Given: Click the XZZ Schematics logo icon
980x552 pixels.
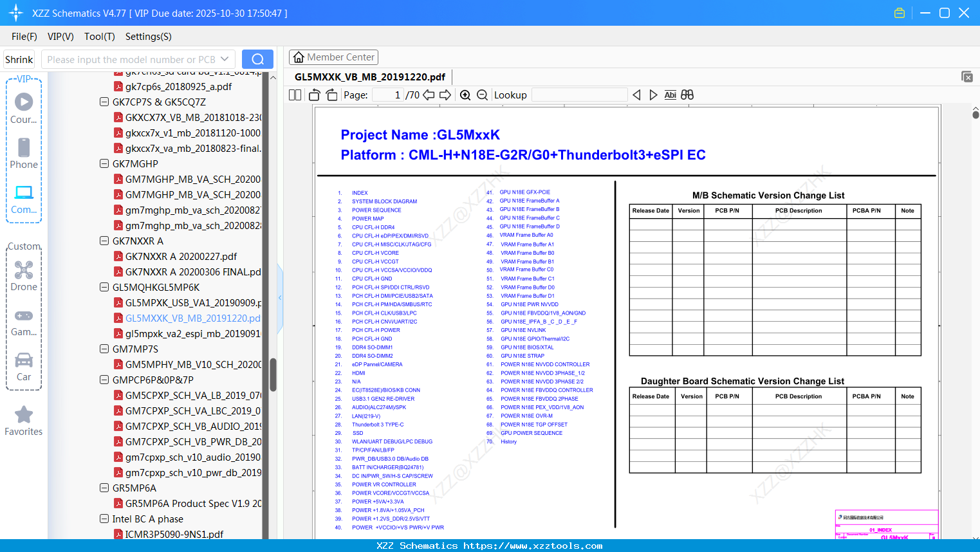Looking at the screenshot, I should tap(16, 13).
